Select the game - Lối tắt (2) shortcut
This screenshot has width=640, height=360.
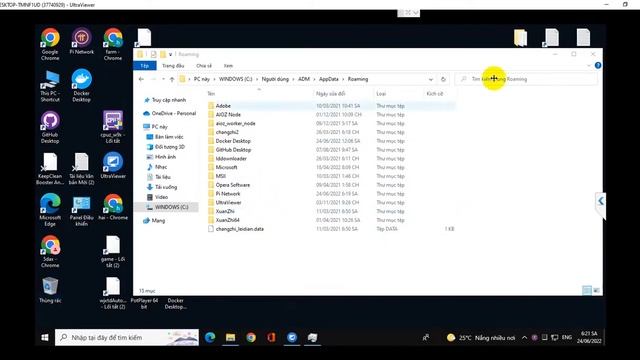point(113,252)
